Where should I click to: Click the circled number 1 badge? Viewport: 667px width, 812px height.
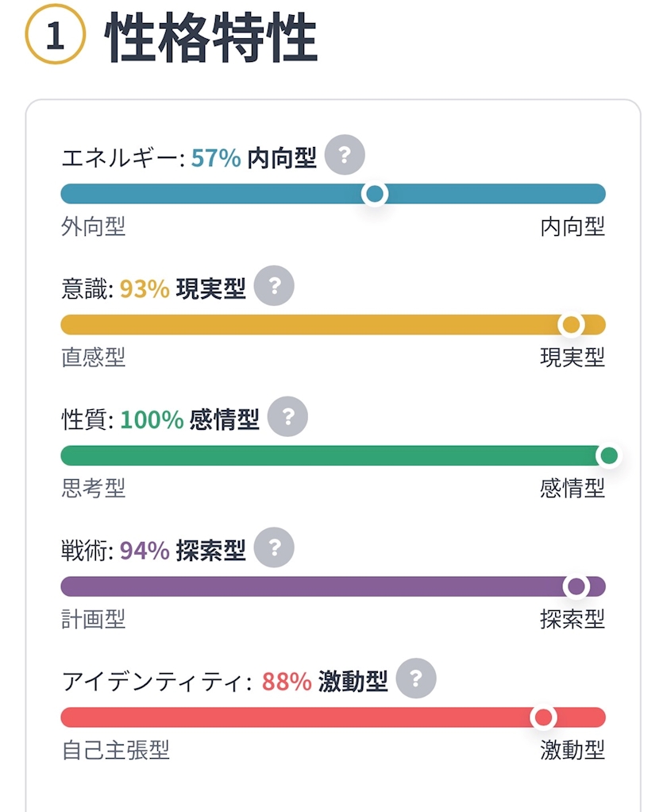(56, 35)
